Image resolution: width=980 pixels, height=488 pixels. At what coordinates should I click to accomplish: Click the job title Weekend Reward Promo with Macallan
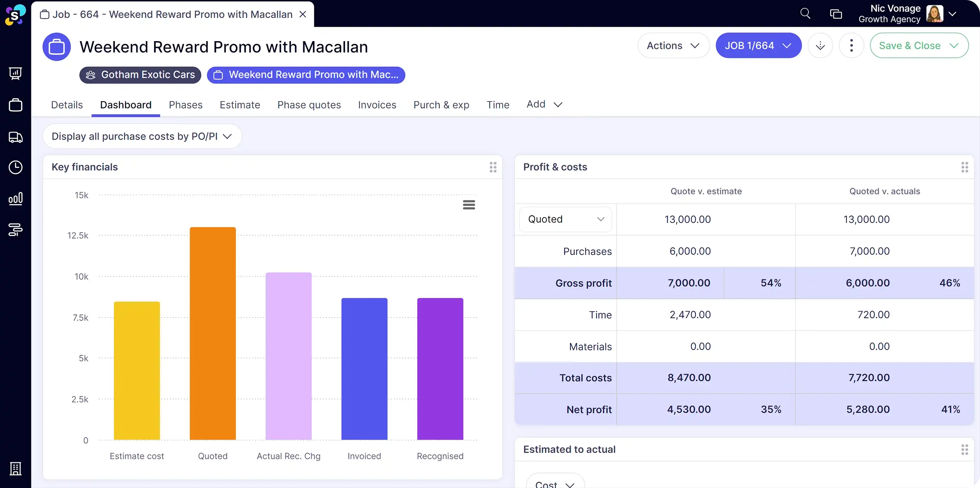click(224, 47)
